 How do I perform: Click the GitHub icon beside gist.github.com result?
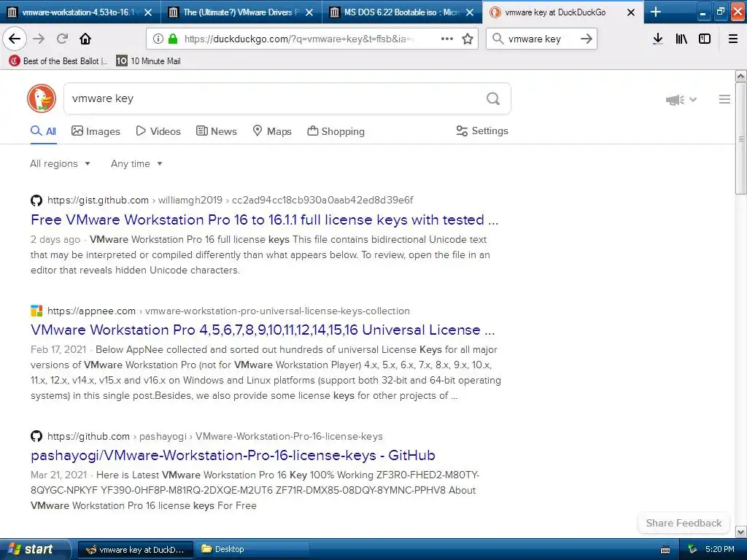(x=36, y=200)
